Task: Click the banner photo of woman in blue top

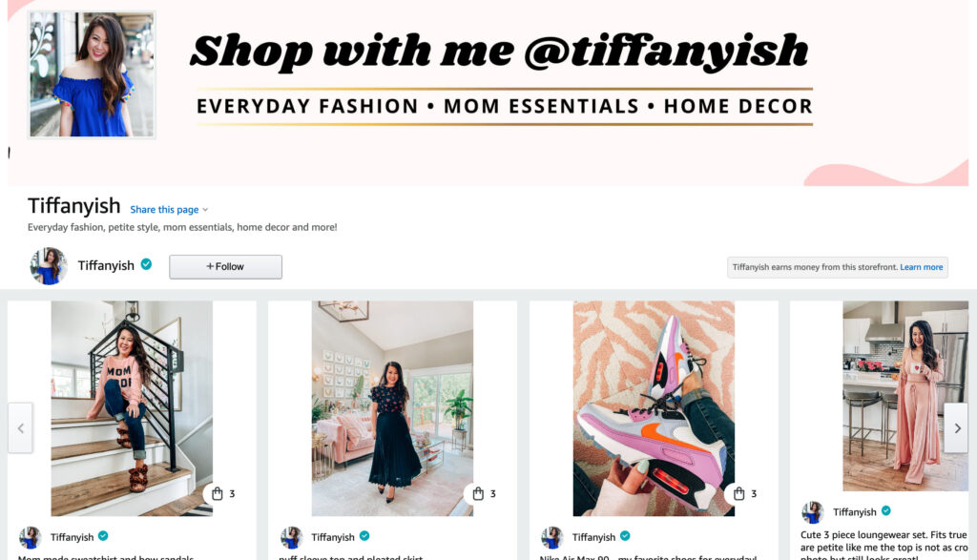Action: pyautogui.click(x=91, y=72)
